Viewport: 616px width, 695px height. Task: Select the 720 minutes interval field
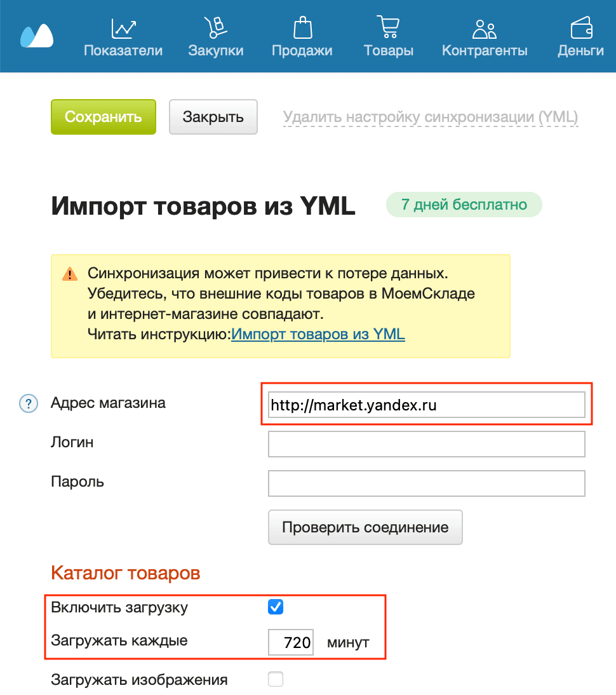coord(291,642)
